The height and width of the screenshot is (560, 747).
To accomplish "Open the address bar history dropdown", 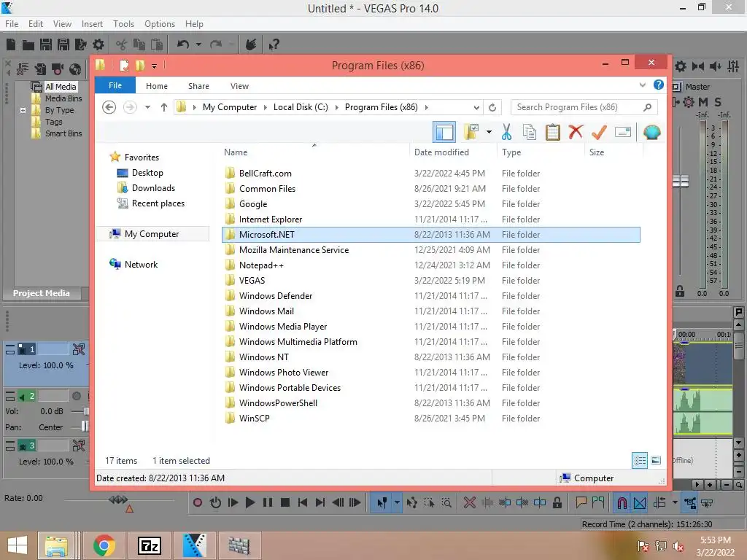I will click(x=476, y=108).
